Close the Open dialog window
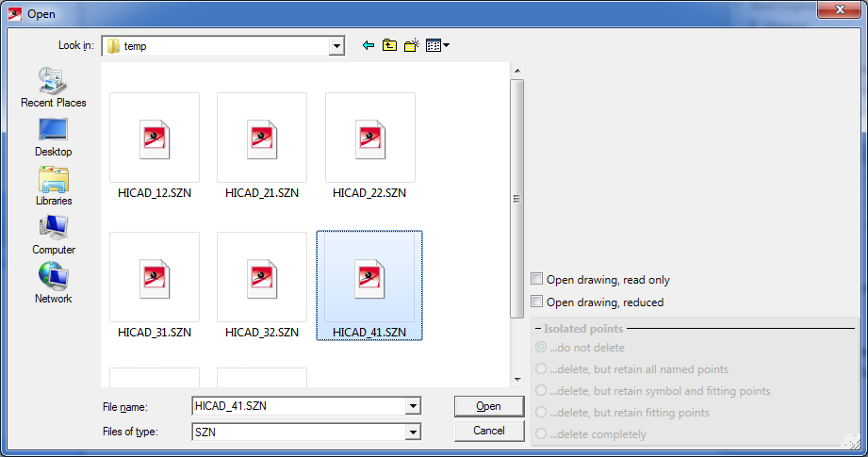Image resolution: width=868 pixels, height=457 pixels. coord(840,9)
